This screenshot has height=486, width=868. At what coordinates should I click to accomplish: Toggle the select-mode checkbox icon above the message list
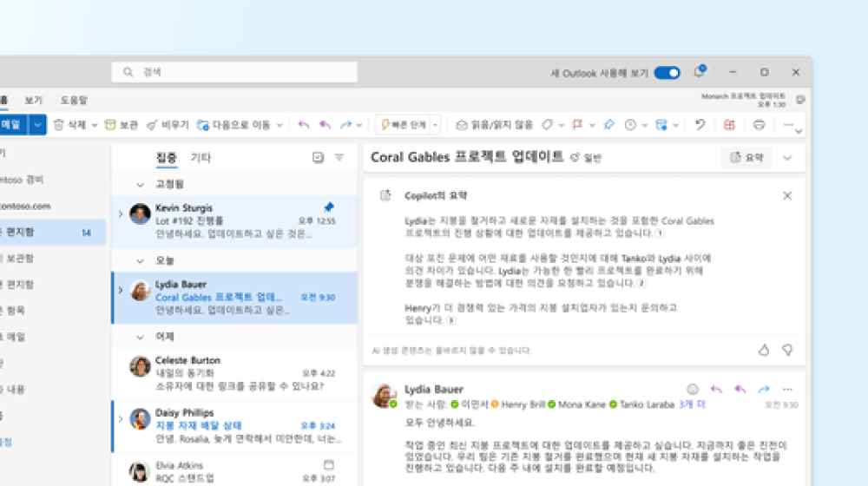pos(318,158)
